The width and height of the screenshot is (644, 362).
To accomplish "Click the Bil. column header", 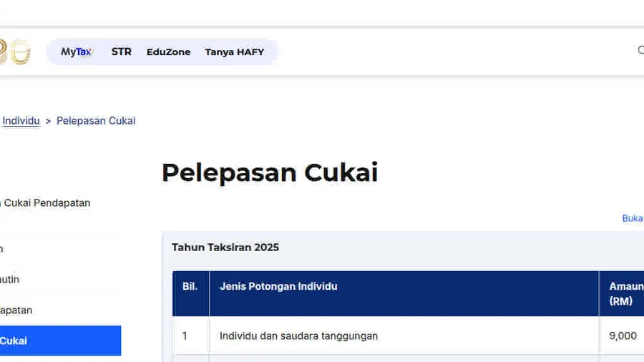I will (x=190, y=293).
